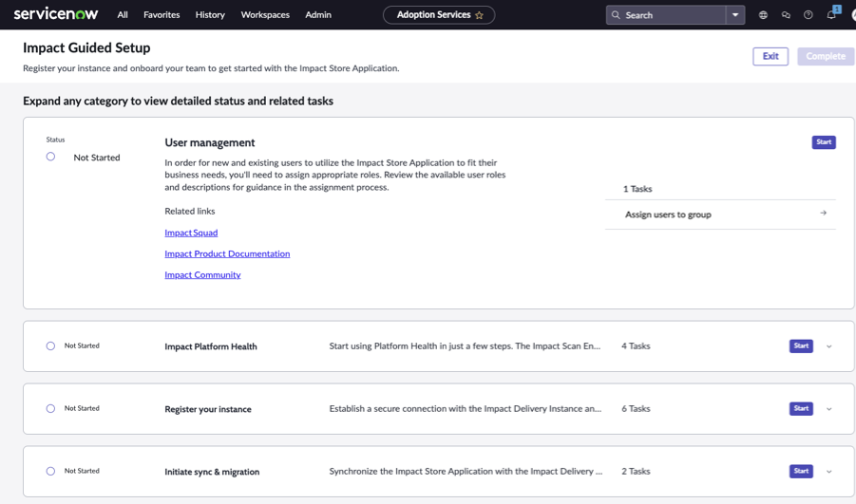Open the Favorites menu
Image resolution: width=856 pixels, height=504 pixels.
pyautogui.click(x=162, y=15)
